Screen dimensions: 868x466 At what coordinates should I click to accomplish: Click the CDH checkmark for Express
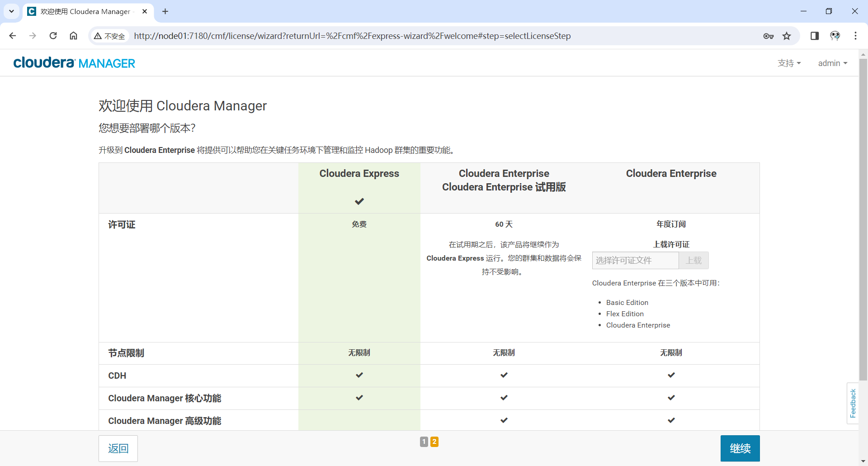[x=359, y=375]
